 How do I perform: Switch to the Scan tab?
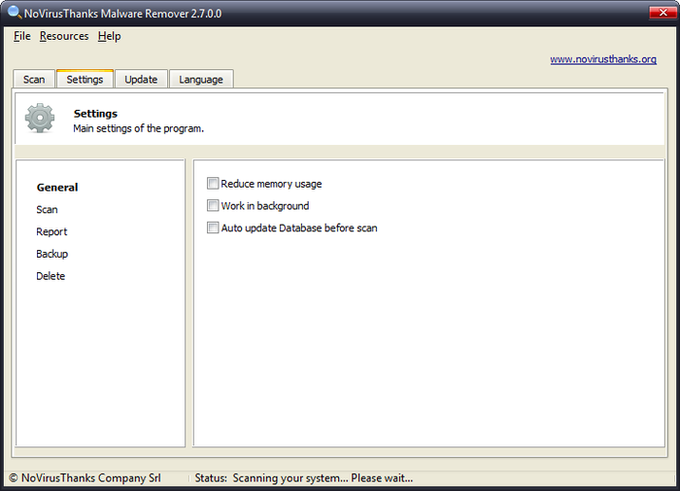[x=34, y=79]
